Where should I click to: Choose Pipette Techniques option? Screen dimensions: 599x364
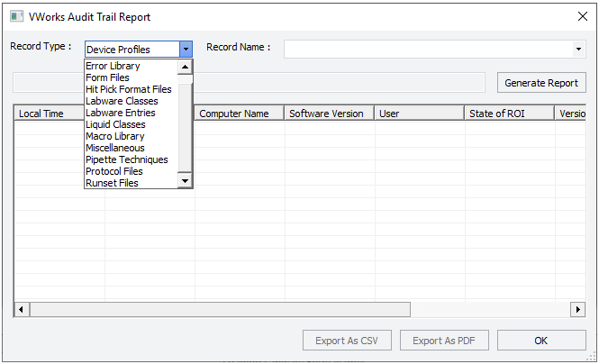pos(131,159)
